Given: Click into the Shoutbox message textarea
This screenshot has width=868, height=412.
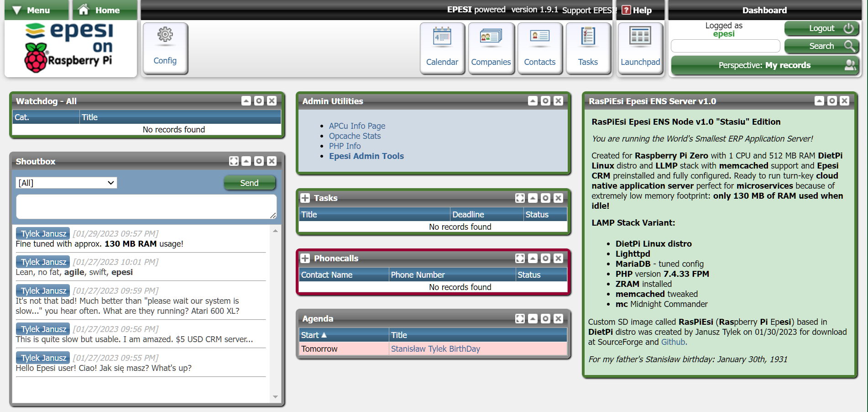Looking at the screenshot, I should (146, 207).
